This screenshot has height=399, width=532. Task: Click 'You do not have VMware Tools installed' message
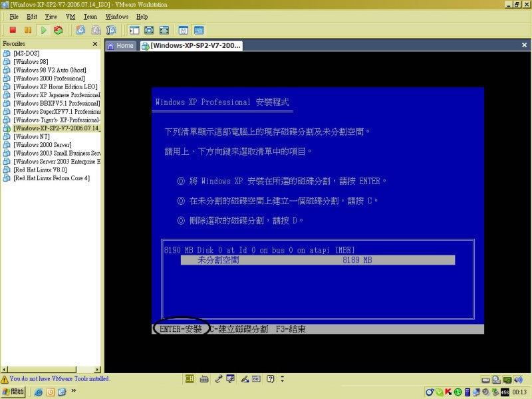click(x=59, y=378)
